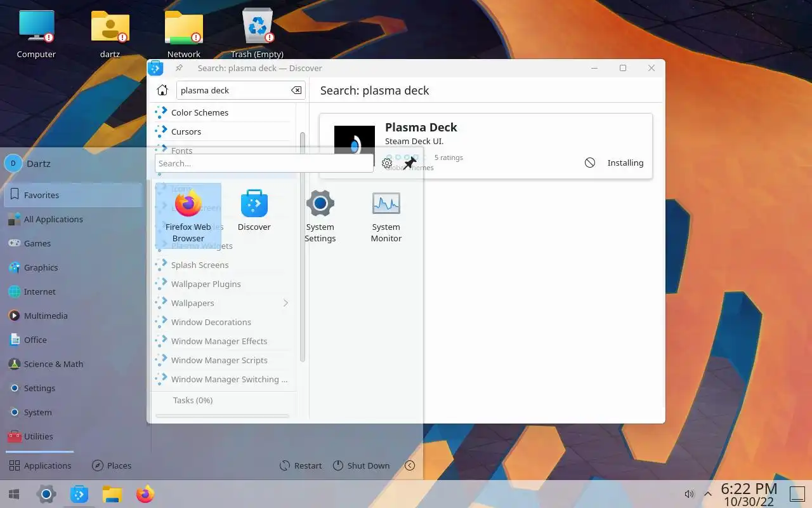Select Window Decorations category

(x=223, y=322)
